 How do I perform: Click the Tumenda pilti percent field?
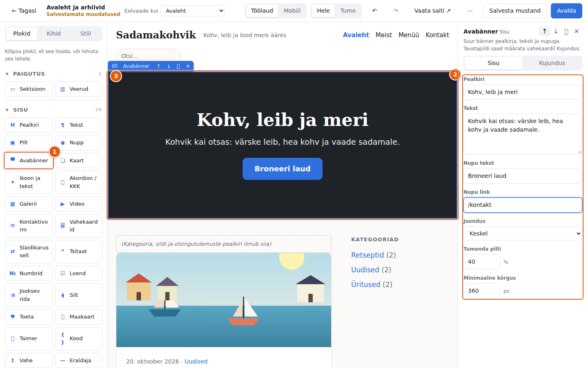coord(481,262)
